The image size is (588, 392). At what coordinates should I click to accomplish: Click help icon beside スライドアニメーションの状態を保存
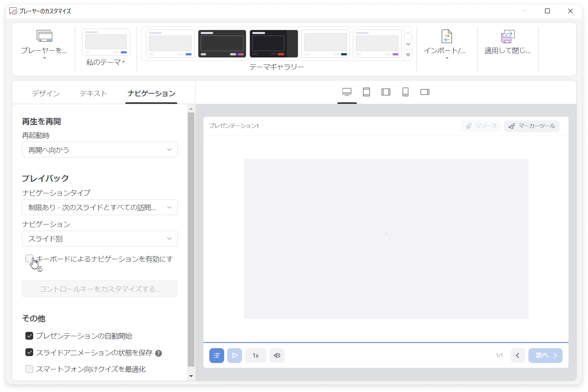pyautogui.click(x=159, y=353)
